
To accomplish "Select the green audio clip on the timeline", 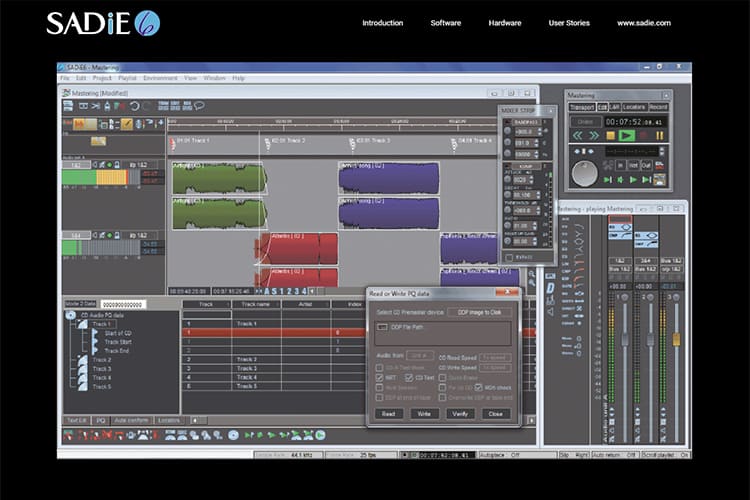I will coord(219,178).
